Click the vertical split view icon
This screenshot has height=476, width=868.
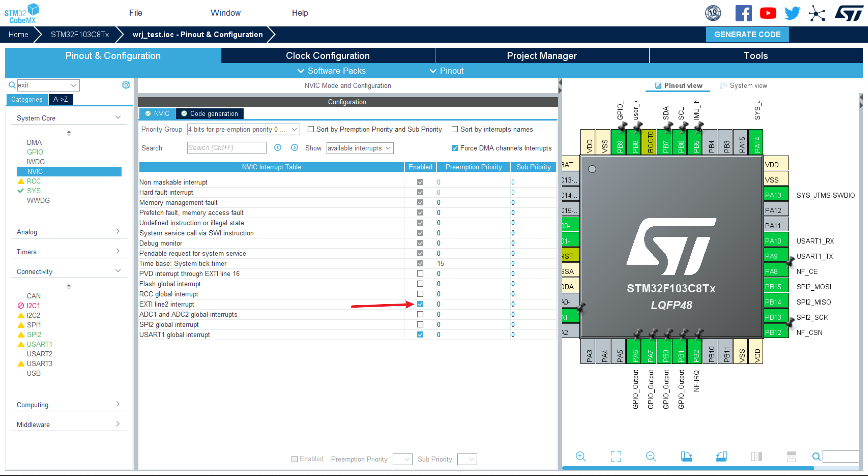[756, 456]
